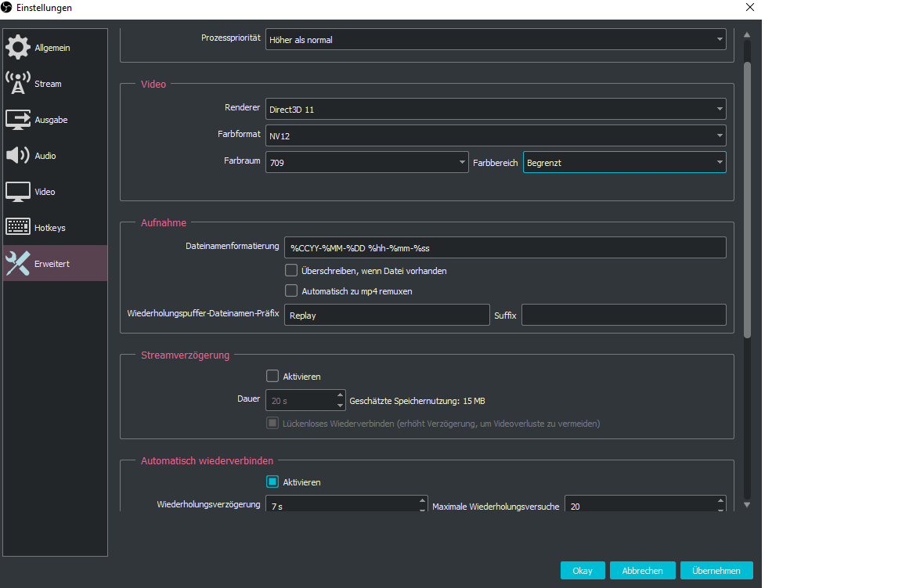Select the Ausgabe monitor-arrow icon
The width and height of the screenshot is (902, 588).
(17, 120)
